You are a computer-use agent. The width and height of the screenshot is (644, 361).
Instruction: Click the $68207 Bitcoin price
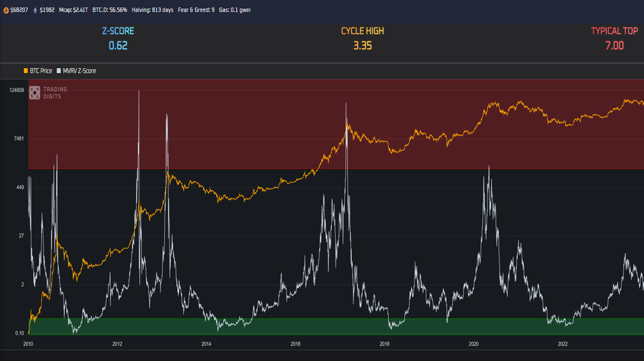pos(19,10)
